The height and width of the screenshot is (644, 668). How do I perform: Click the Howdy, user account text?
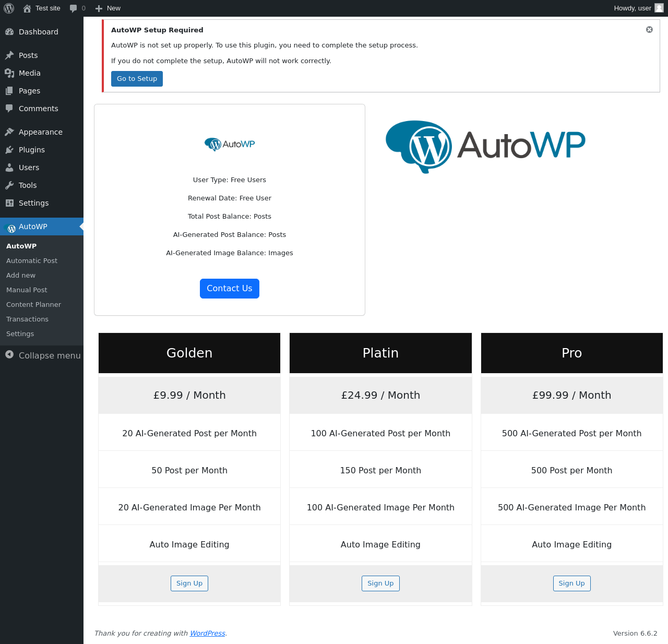coord(633,8)
